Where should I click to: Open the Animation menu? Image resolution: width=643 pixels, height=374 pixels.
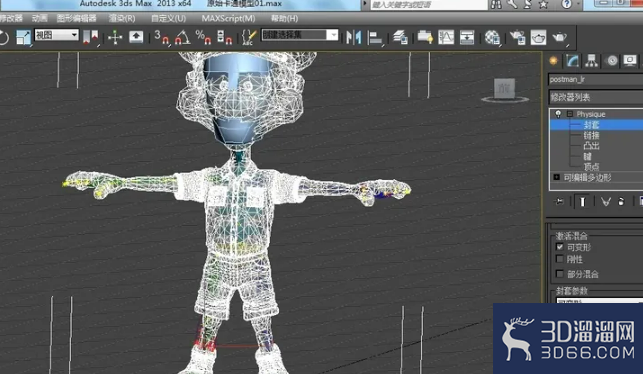click(x=40, y=18)
